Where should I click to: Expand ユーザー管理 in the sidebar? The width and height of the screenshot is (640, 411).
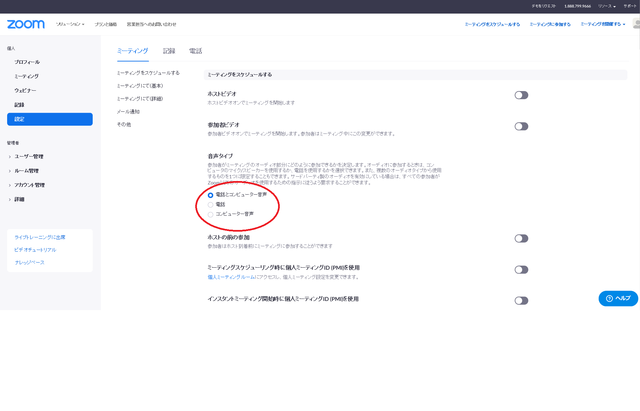pyautogui.click(x=28, y=156)
